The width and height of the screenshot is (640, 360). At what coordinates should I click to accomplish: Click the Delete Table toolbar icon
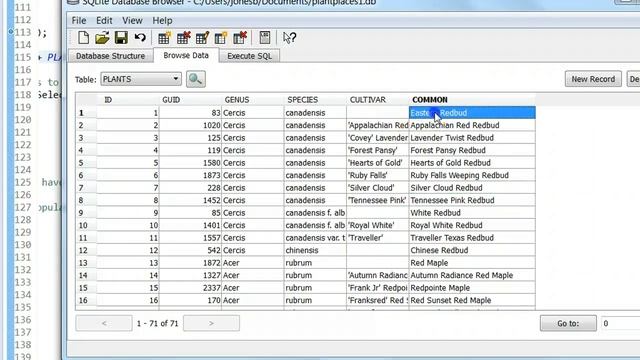(x=183, y=38)
